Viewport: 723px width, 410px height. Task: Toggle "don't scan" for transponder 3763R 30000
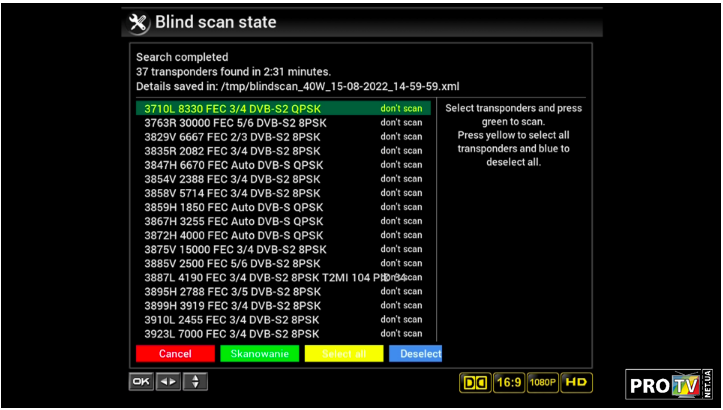point(401,122)
